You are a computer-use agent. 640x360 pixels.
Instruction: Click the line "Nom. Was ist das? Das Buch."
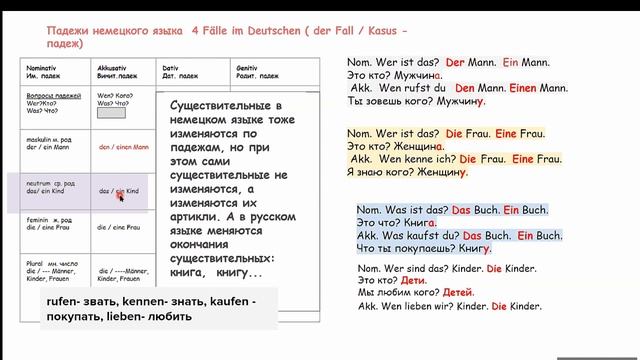(453, 210)
